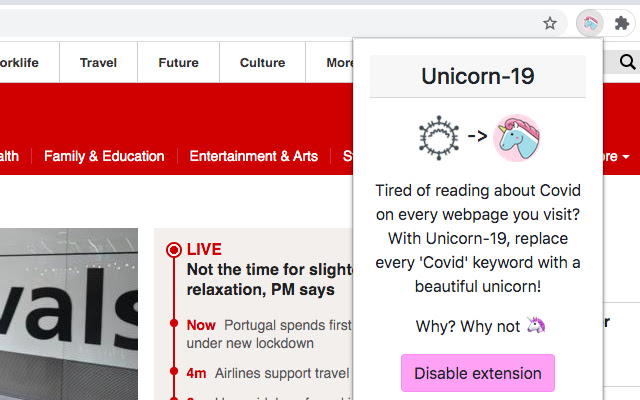The width and height of the screenshot is (640, 400).
Task: Click the '4m' timestamp label
Action: pos(196,373)
